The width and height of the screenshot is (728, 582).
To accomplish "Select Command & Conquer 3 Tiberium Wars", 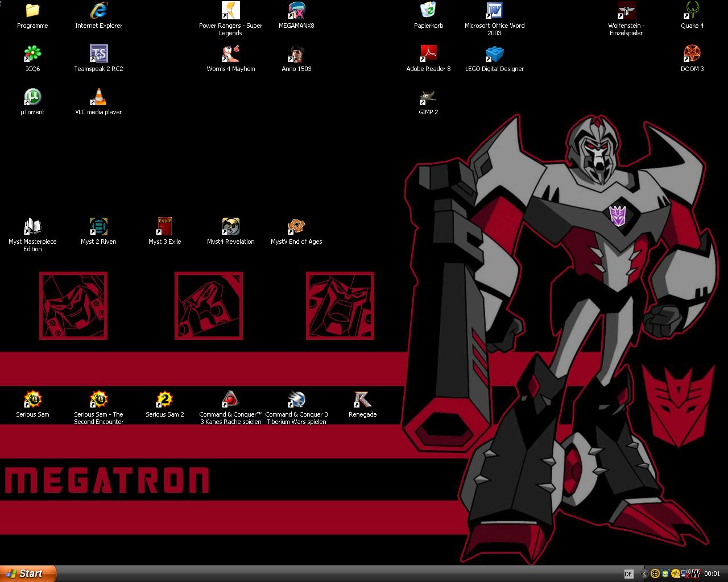I will tap(296, 408).
